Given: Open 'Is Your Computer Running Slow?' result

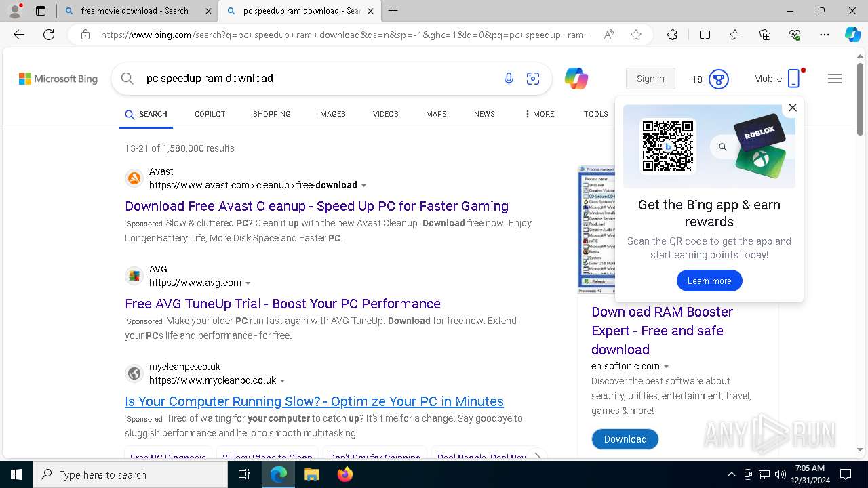Looking at the screenshot, I should click(314, 401).
